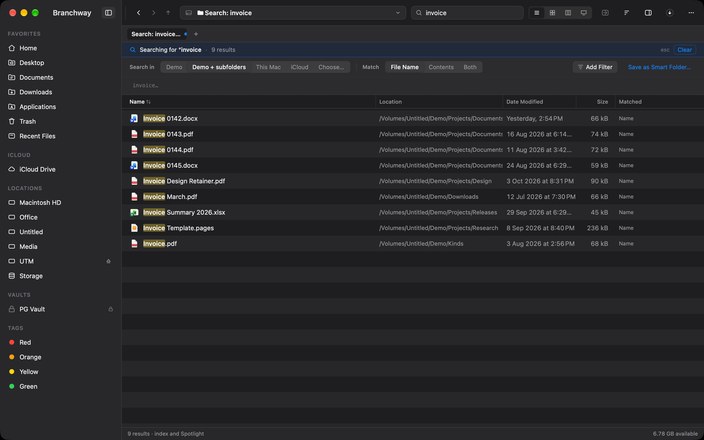Switch to list view layout
The width and height of the screenshot is (704, 440).
(537, 13)
